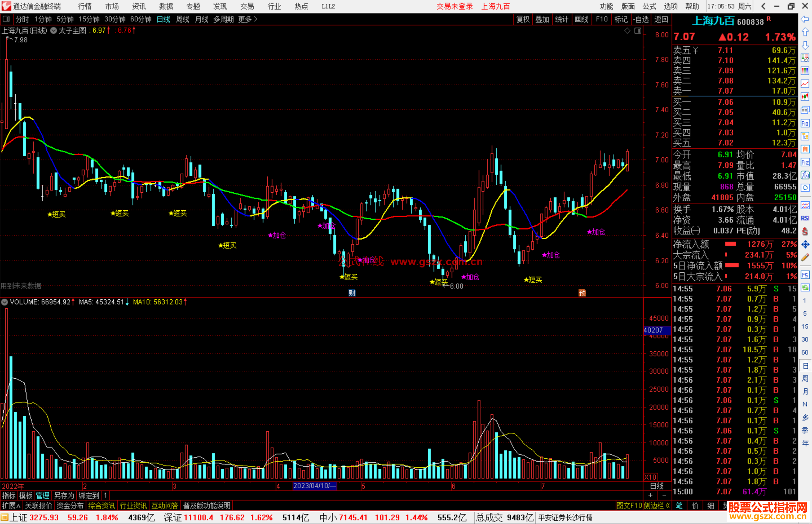The image size is (812, 524).
Task: Open the 指标 tab below the chart
Action: coord(9,495)
